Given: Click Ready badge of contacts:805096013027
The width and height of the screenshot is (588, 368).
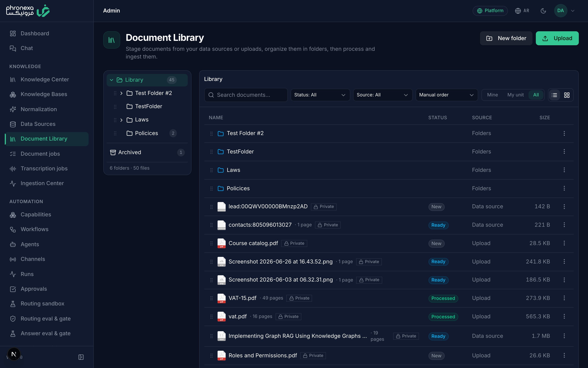Looking at the screenshot, I should [438, 225].
